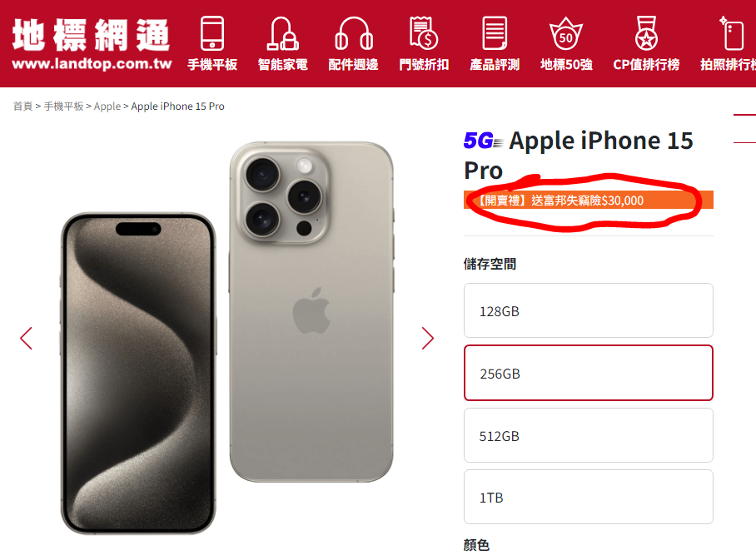Image resolution: width=756 pixels, height=555 pixels.
Task: Open the Apple breadcrumb link
Action: (x=107, y=106)
